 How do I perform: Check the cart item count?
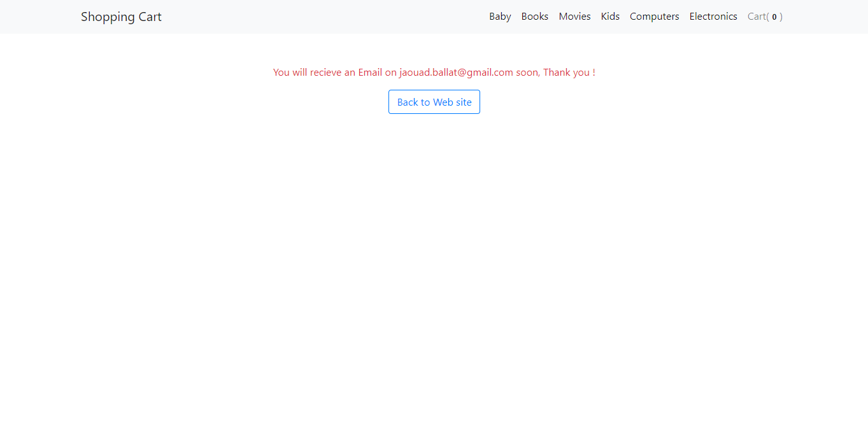click(x=774, y=17)
